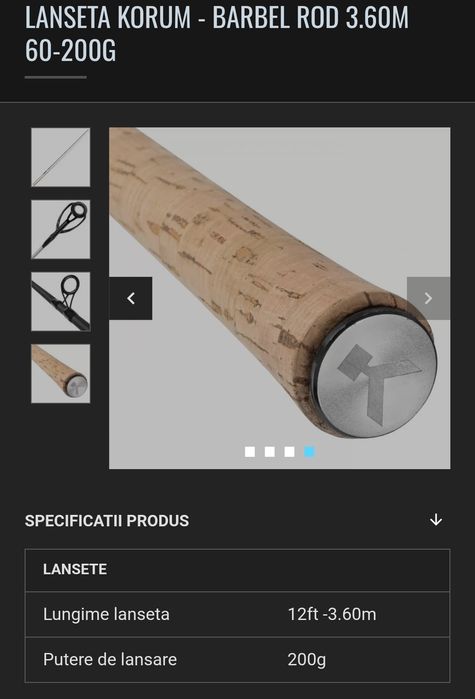The width and height of the screenshot is (475, 699).
Task: Select the Putere de lansare row
Action: point(237,659)
